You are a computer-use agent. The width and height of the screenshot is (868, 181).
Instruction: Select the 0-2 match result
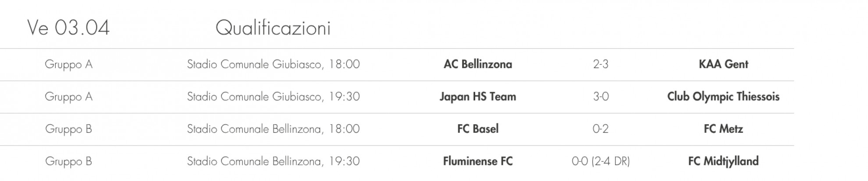(x=601, y=129)
